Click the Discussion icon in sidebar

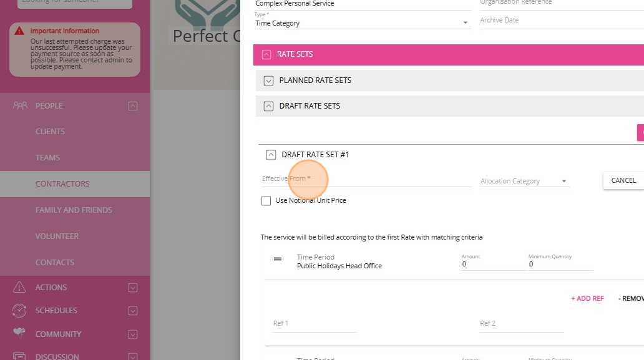[19, 356]
